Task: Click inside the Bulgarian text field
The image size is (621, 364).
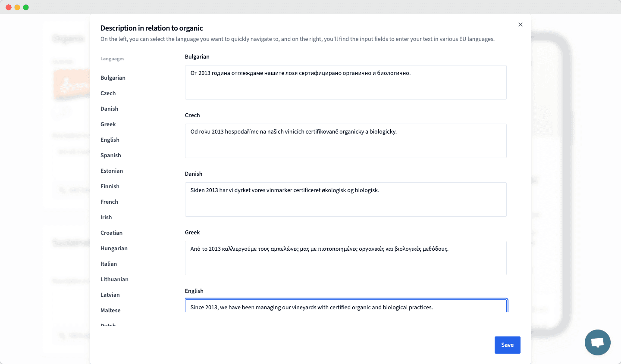Action: 345,82
